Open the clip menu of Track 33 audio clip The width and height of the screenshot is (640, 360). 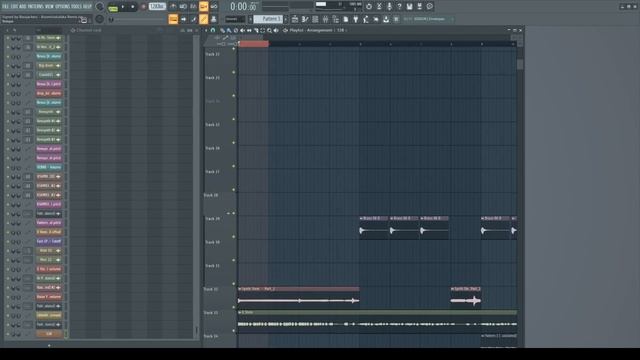point(240,312)
